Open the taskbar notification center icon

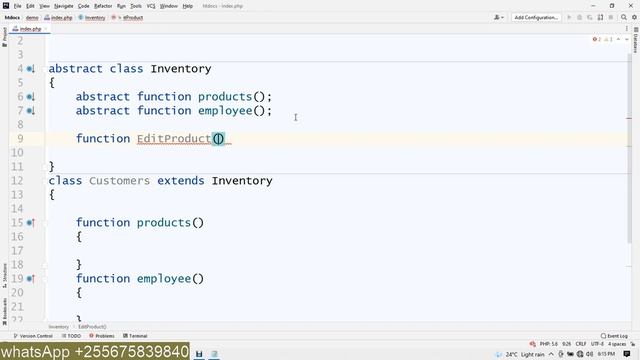[x=627, y=354]
